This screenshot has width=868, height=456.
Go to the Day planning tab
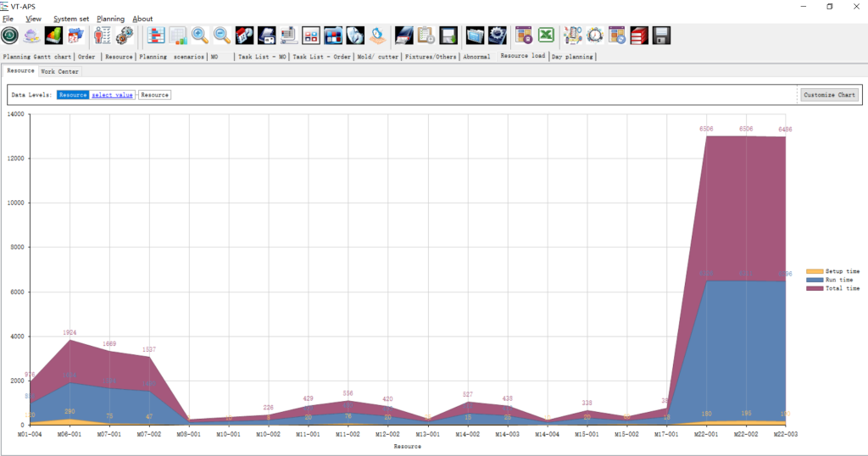[x=572, y=57]
